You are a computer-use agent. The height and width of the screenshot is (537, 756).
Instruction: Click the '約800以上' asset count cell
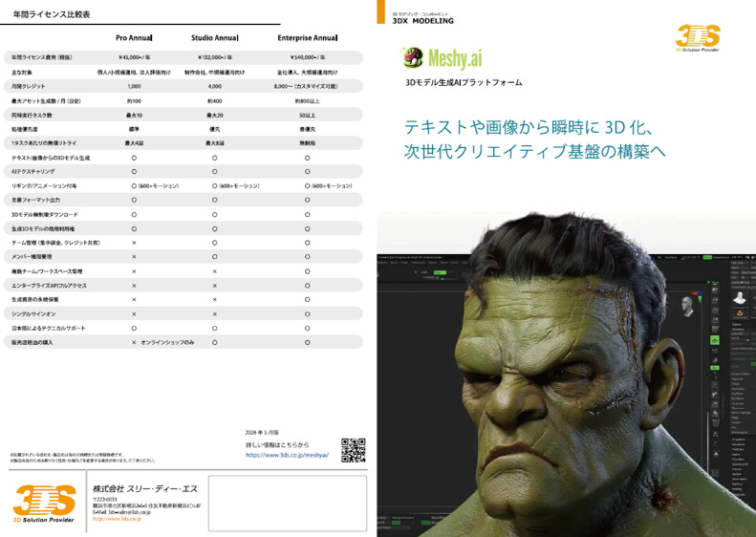click(307, 101)
